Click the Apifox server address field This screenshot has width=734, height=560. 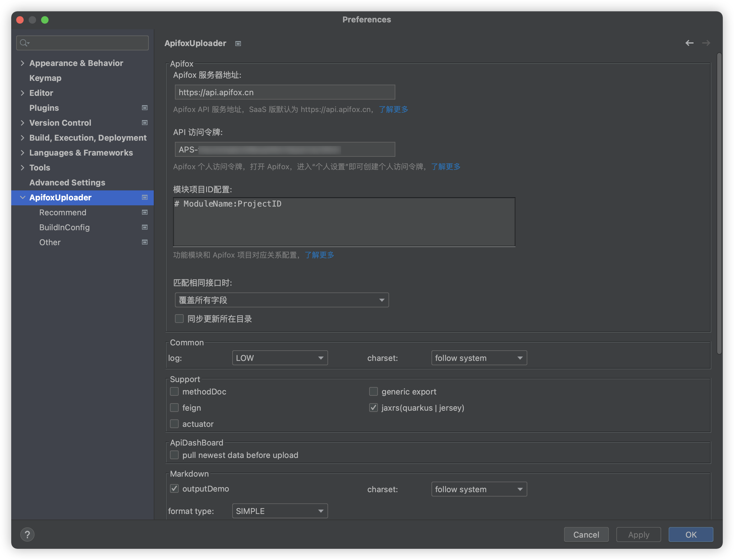(285, 92)
